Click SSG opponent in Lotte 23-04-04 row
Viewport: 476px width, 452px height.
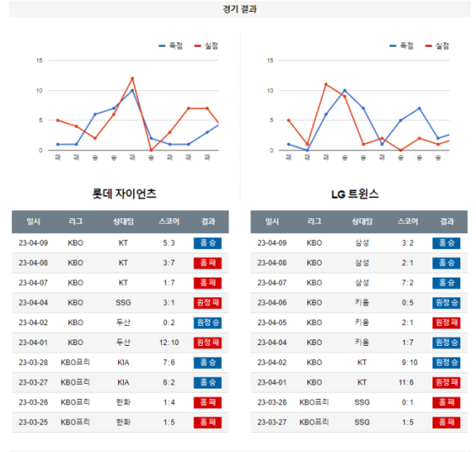(x=123, y=303)
